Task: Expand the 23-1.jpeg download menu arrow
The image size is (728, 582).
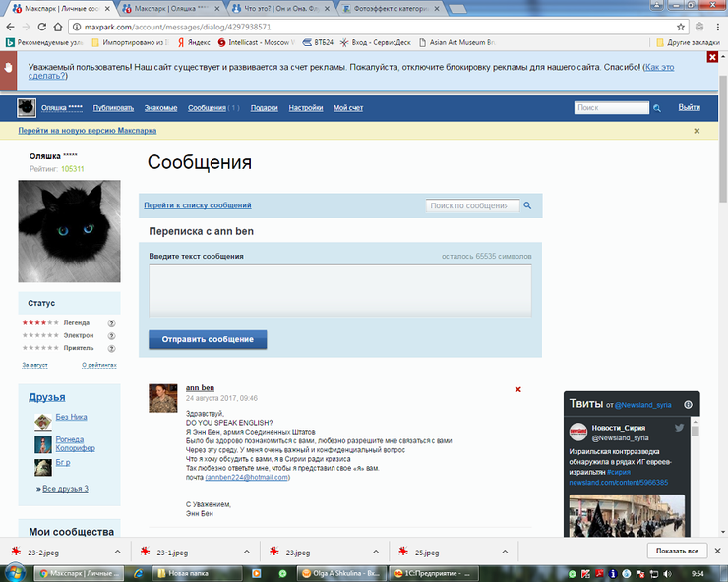Action: coord(247,552)
